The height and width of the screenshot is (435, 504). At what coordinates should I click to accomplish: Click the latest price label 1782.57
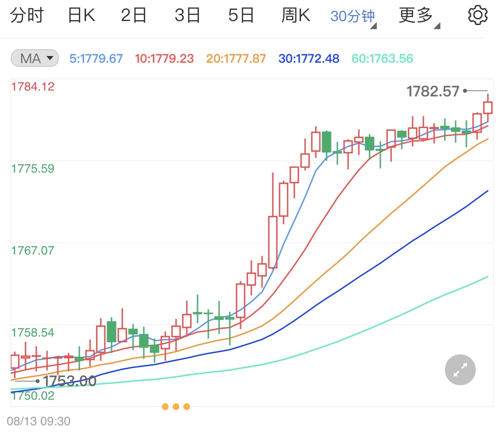point(433,91)
